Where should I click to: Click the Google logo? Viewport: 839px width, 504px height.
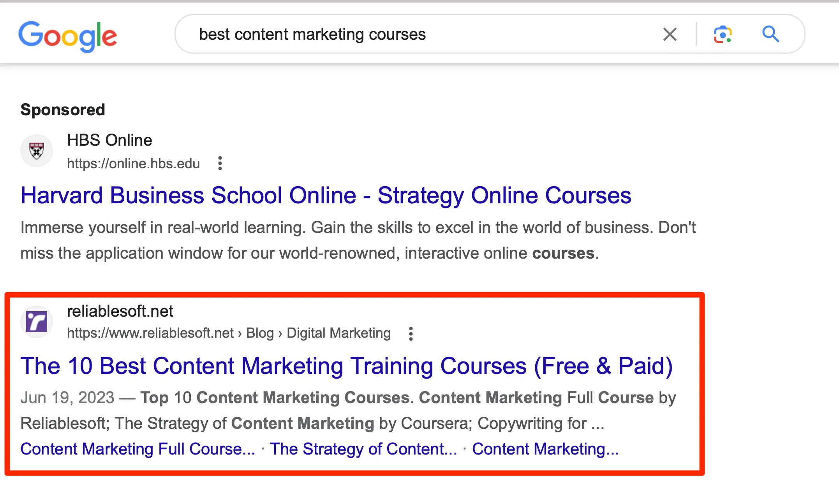coord(67,36)
